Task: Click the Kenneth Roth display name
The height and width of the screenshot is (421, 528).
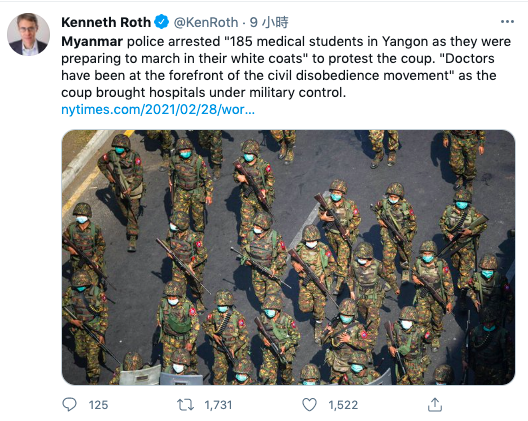Action: [x=106, y=22]
